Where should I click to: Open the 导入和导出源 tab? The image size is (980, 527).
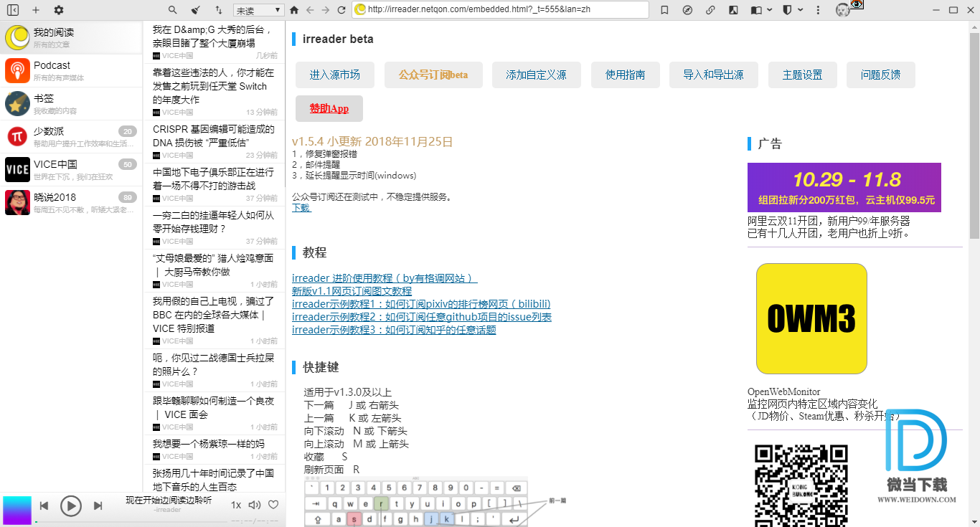713,75
